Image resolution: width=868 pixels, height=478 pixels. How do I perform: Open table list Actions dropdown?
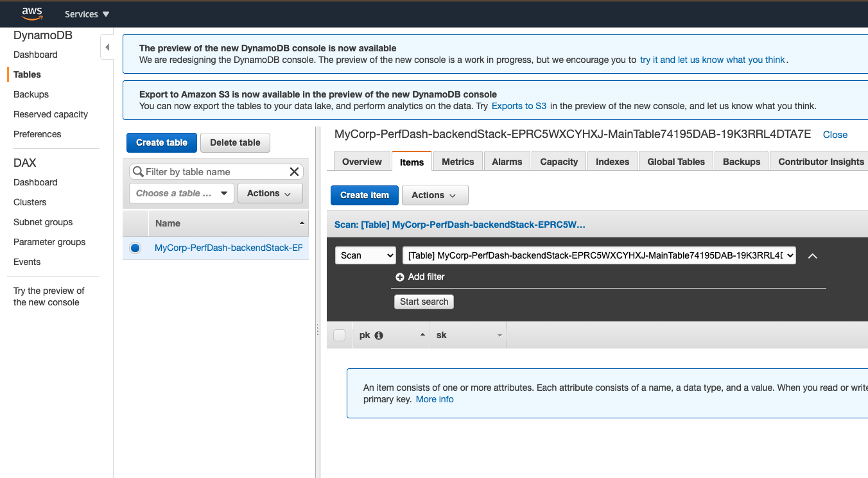pos(270,193)
